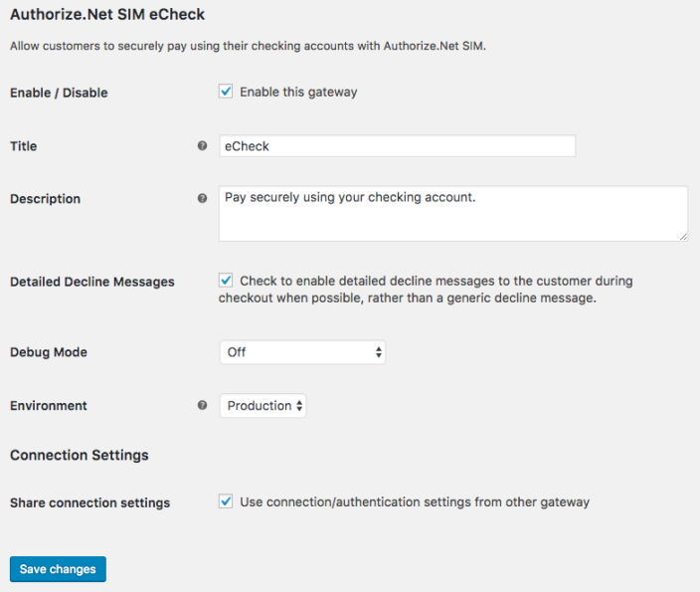
Task: Click the Title field label
Action: pyautogui.click(x=24, y=146)
